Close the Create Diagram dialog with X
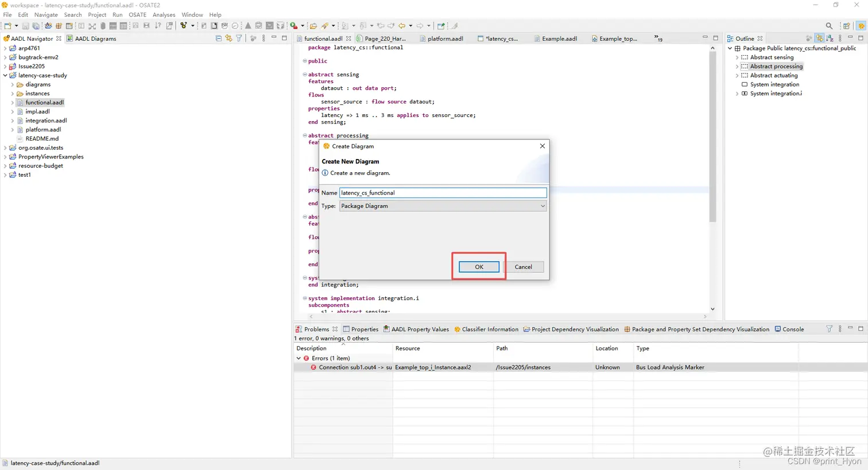Viewport: 868px width, 470px height. [542, 146]
